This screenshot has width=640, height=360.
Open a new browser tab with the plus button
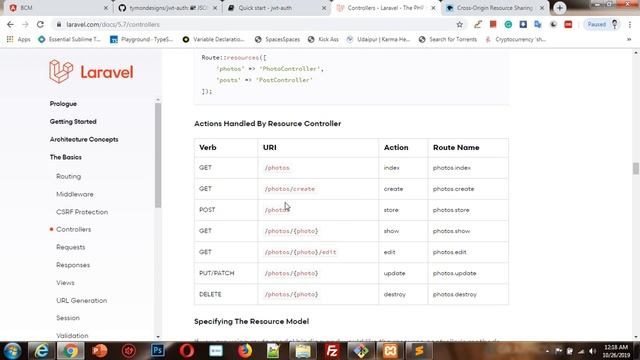[560, 8]
